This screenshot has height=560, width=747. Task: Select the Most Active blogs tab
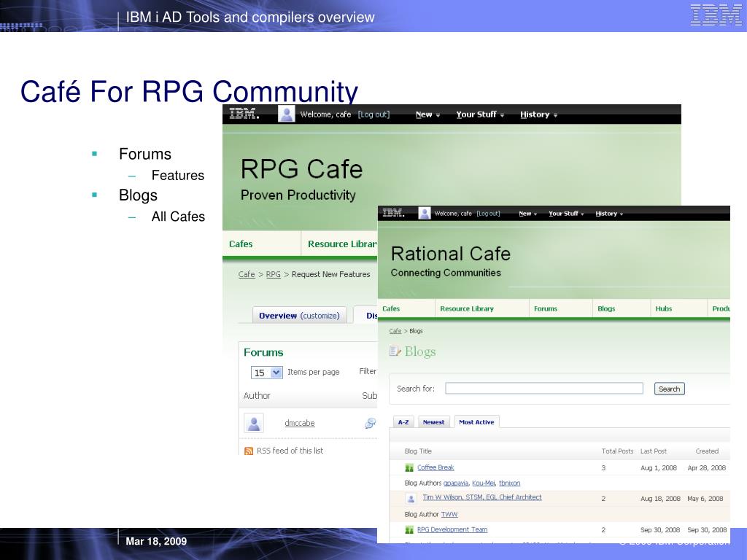476,422
